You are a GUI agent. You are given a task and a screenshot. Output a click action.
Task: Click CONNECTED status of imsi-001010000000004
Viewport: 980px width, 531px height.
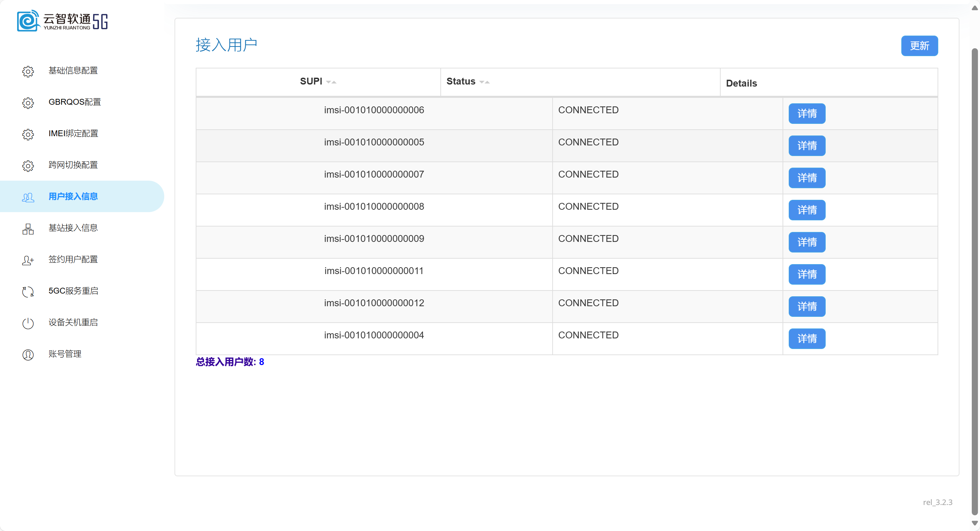pyautogui.click(x=588, y=335)
